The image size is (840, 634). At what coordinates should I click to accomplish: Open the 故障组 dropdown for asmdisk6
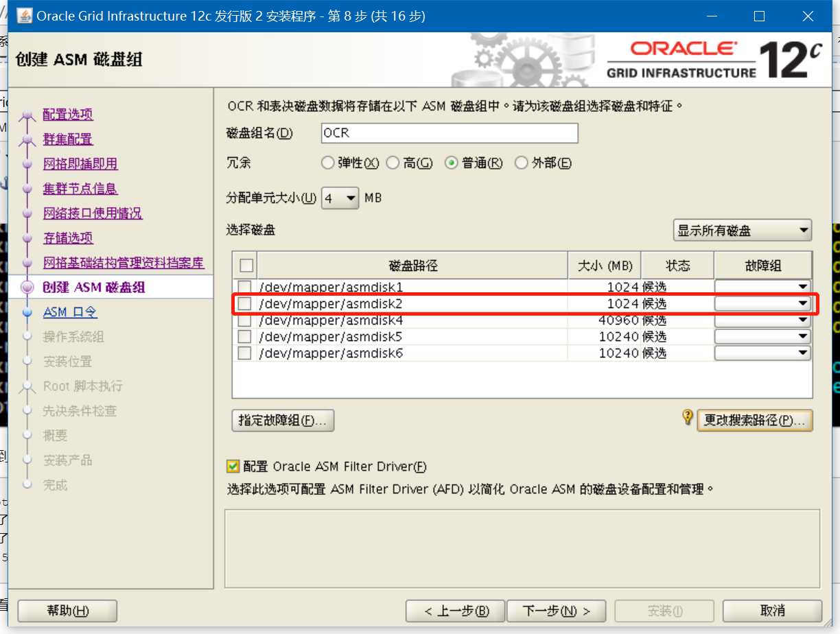(762, 353)
